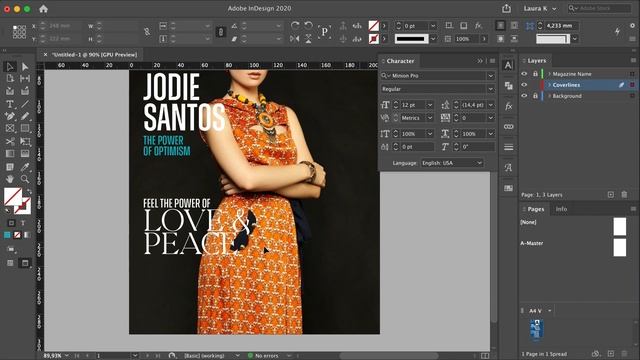Viewport: 640px width, 360px height.
Task: Click Flip Horizontal icon in control bar
Action: (294, 39)
